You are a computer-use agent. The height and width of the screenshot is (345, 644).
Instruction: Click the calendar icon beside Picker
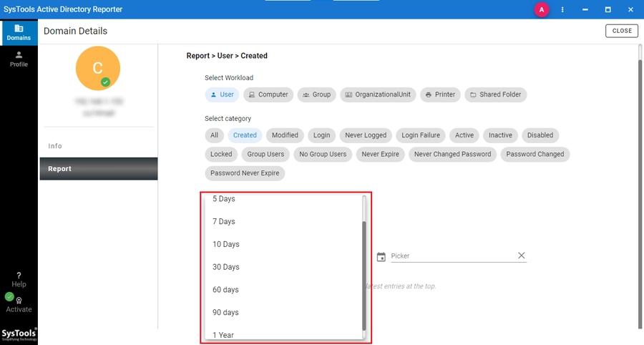[x=381, y=257]
